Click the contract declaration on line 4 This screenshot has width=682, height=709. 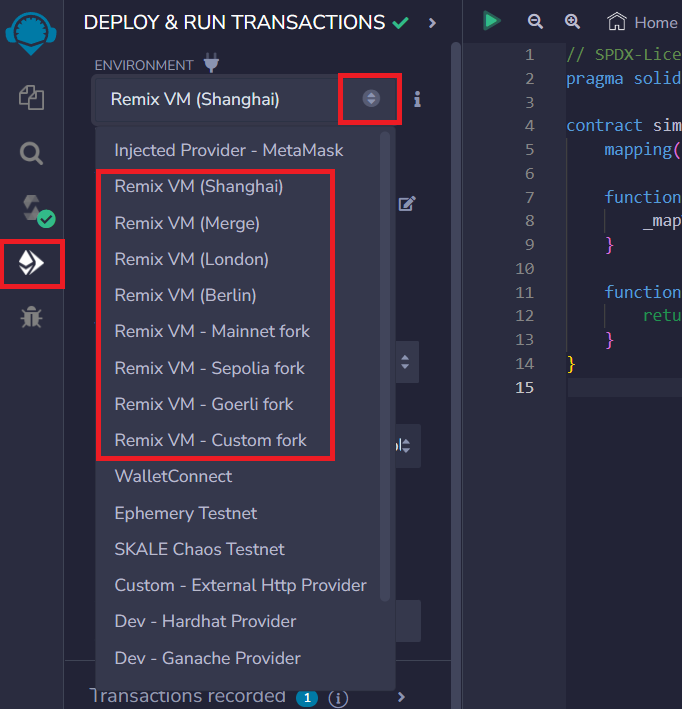tap(624, 125)
